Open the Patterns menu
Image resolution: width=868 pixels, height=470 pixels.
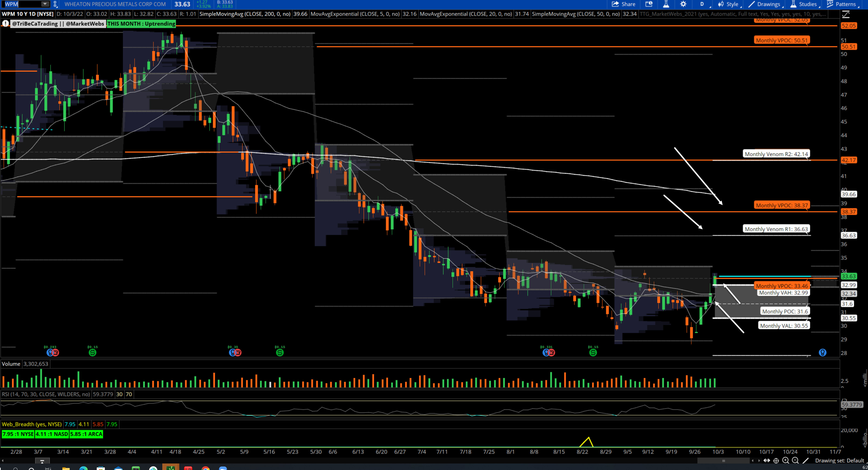(842, 4)
